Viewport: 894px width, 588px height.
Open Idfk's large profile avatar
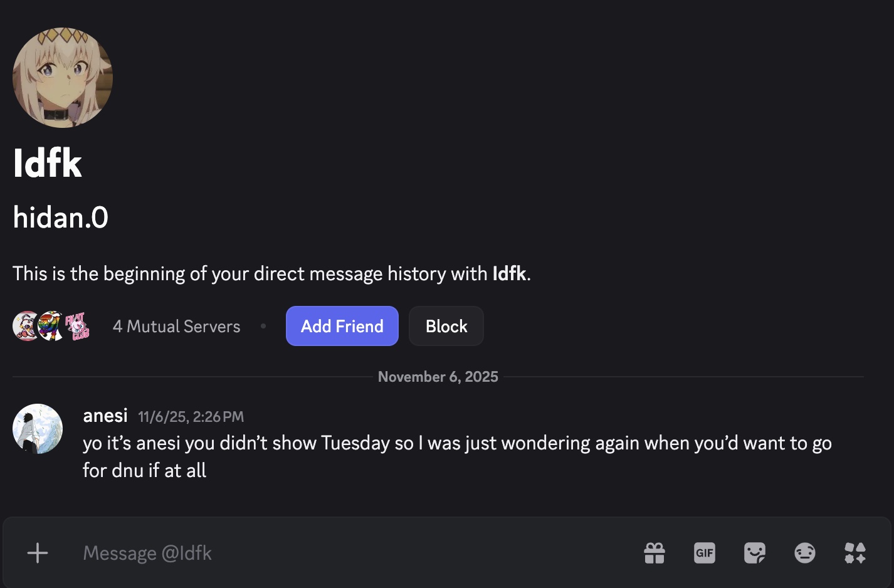click(63, 78)
